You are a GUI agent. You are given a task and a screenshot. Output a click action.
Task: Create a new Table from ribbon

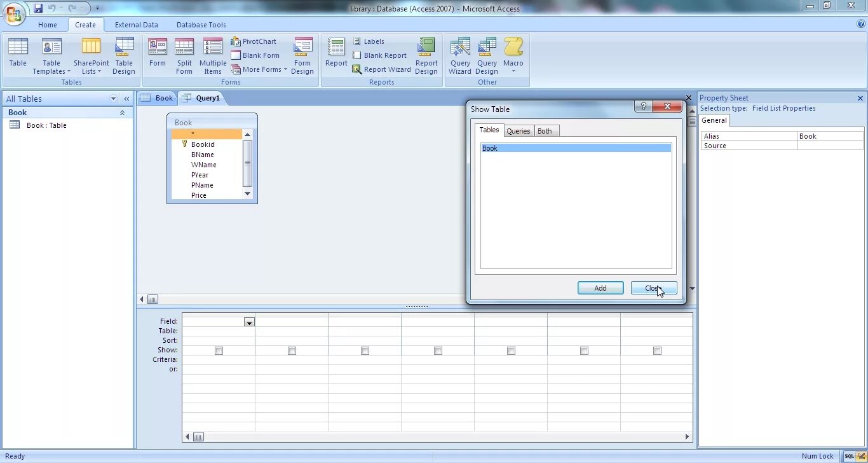18,52
